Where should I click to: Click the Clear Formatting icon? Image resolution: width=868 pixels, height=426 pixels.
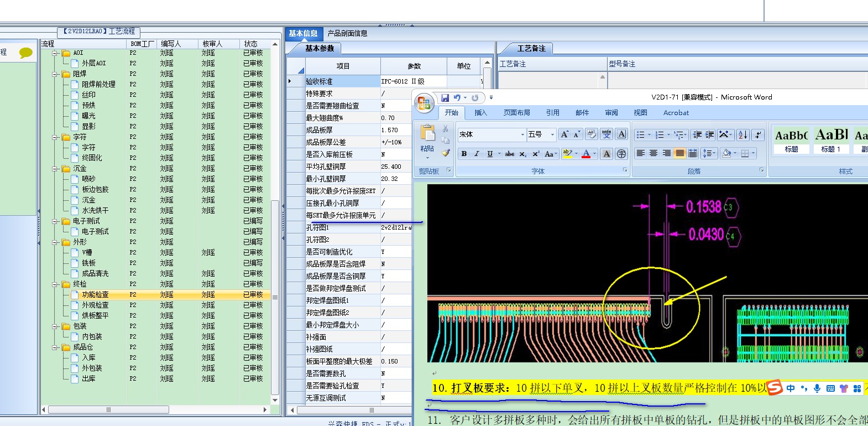pyautogui.click(x=591, y=134)
